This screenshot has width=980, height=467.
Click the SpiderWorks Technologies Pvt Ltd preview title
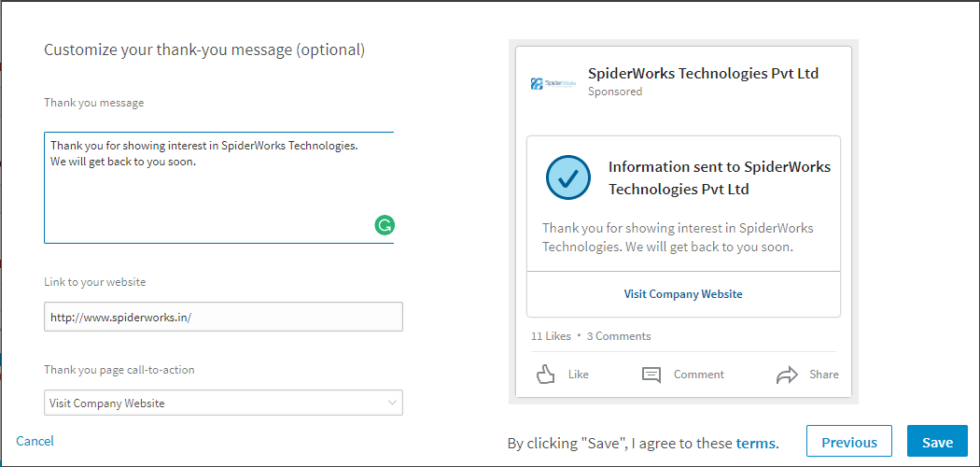point(703,74)
